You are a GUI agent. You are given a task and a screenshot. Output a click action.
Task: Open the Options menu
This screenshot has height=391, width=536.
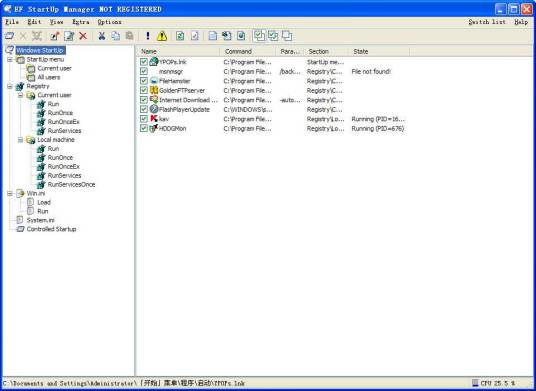point(109,22)
